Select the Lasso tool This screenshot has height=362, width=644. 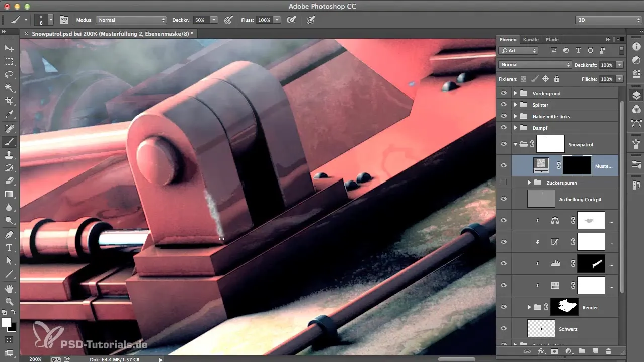pyautogui.click(x=9, y=75)
